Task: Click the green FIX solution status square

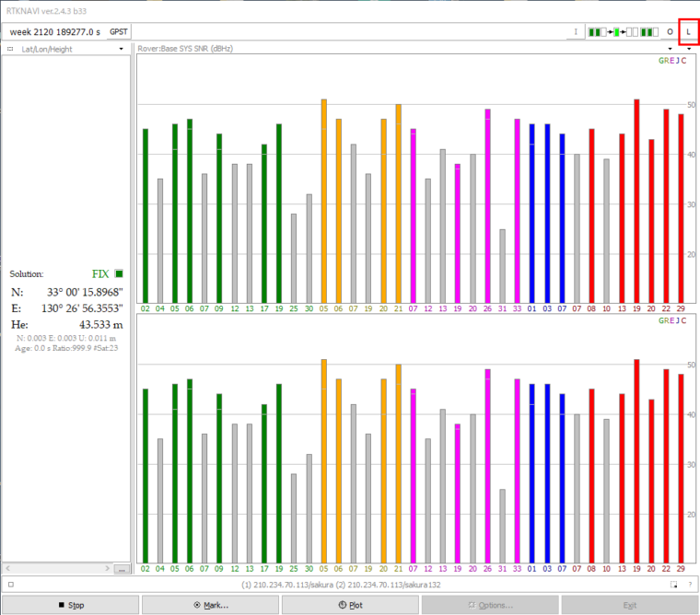Action: pos(120,273)
